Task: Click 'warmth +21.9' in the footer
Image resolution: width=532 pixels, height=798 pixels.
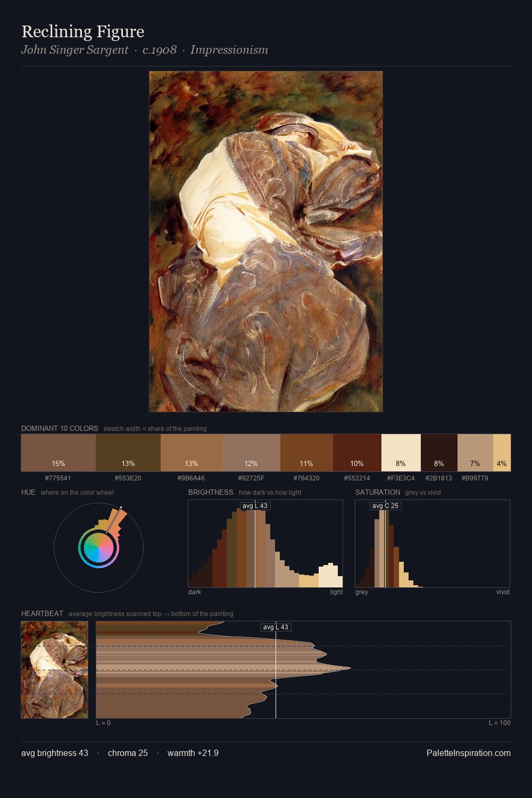Action: click(x=193, y=753)
